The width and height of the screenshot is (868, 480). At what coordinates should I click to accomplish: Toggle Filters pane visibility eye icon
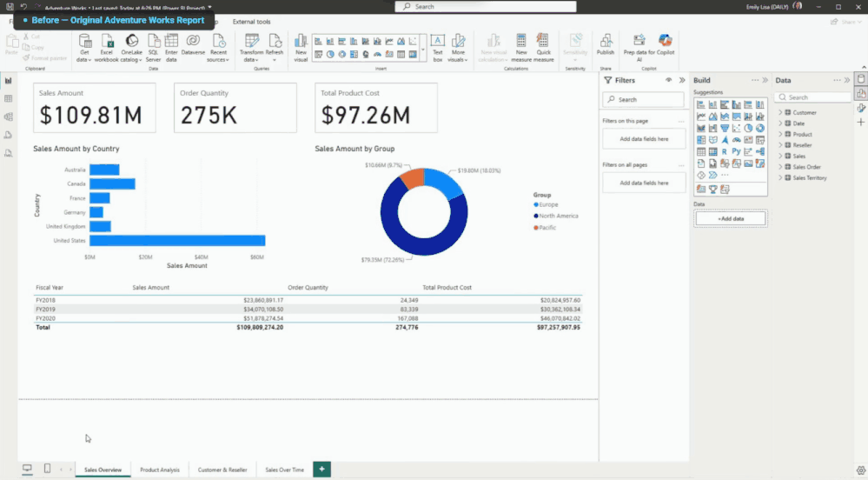[x=669, y=80]
